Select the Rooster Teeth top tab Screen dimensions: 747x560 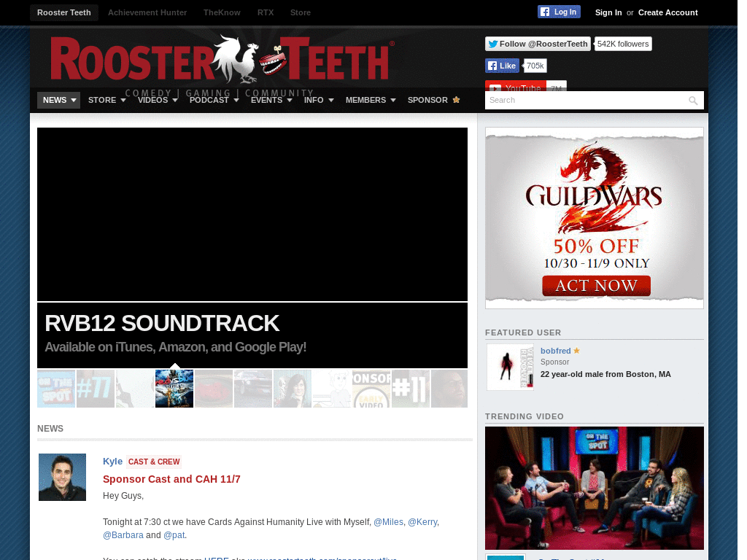point(64,12)
